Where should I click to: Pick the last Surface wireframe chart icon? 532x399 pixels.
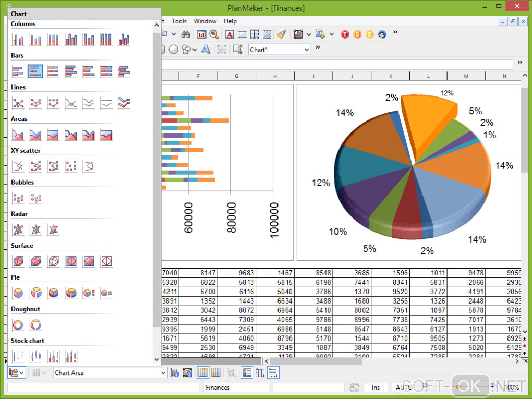[106, 261]
